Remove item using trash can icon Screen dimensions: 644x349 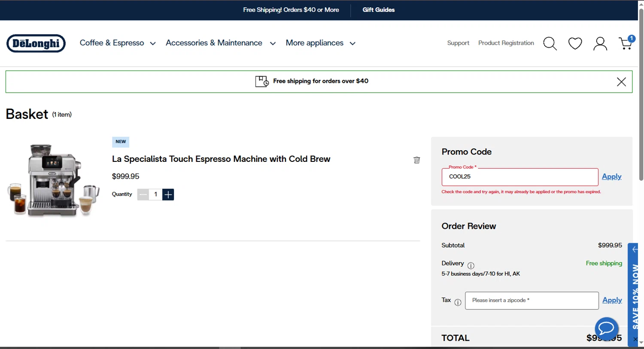pos(416,160)
